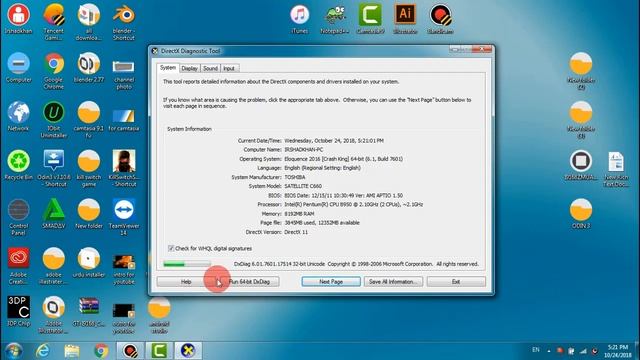The height and width of the screenshot is (360, 640).
Task: Open the ODIN 3 folder icon
Action: pos(581,213)
